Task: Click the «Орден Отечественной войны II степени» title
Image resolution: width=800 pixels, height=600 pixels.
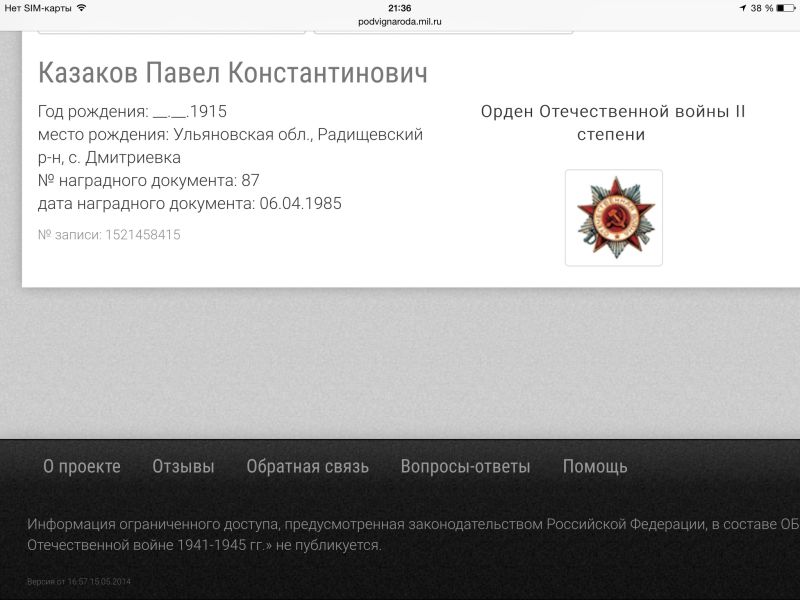Action: point(613,123)
